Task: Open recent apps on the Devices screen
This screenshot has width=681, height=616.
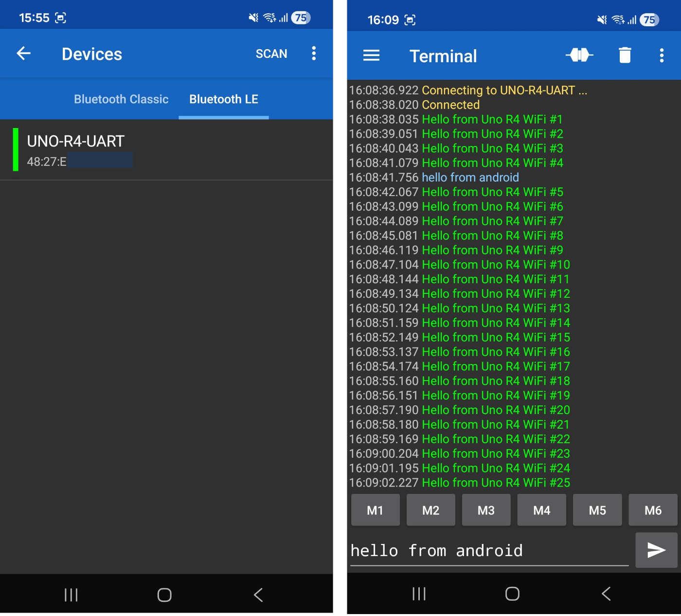Action: click(x=71, y=595)
